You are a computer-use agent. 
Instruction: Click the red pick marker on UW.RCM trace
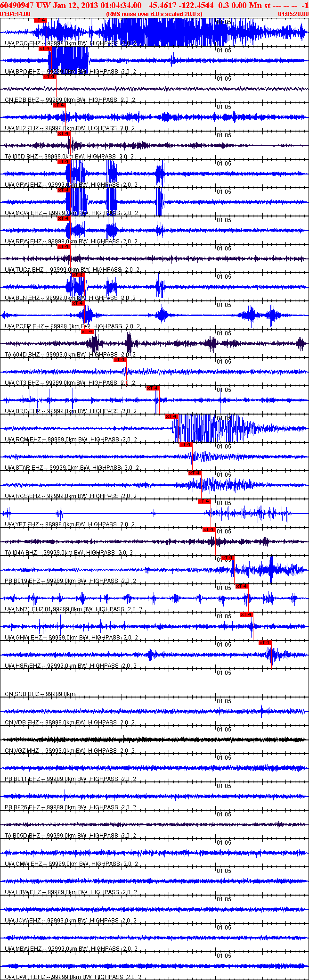(171, 416)
